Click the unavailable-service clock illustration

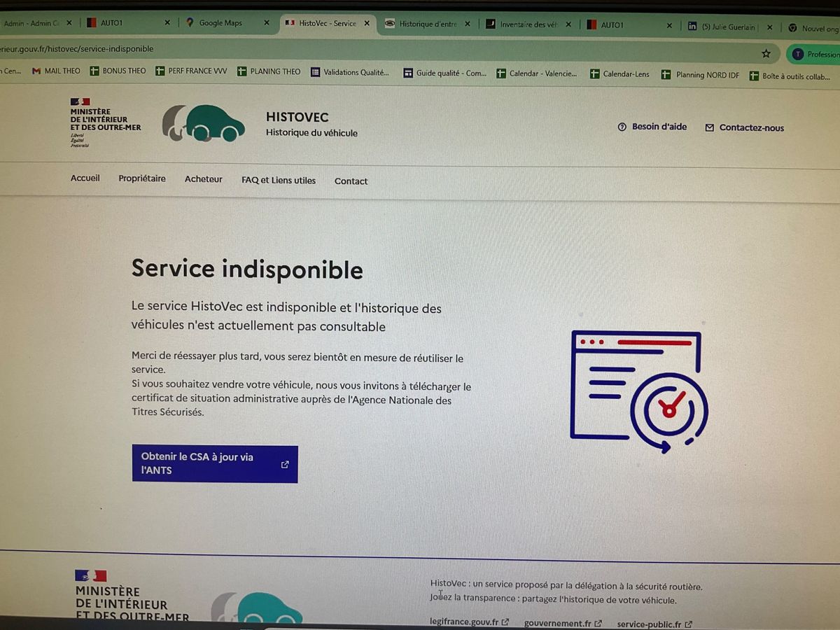(x=639, y=391)
